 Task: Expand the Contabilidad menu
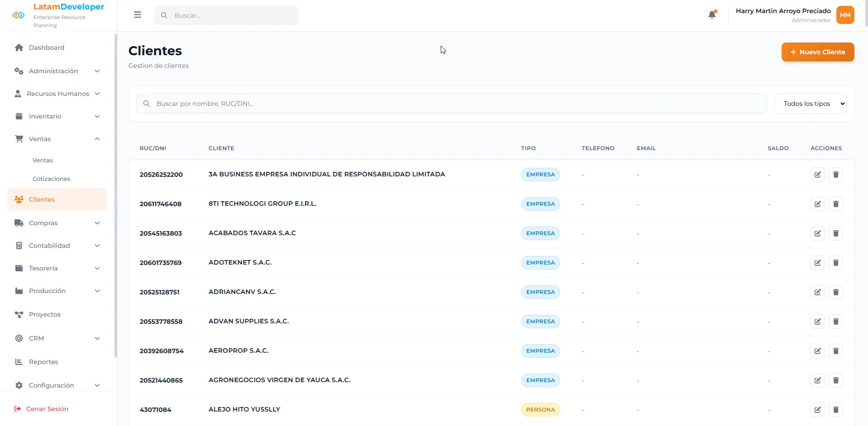point(57,246)
